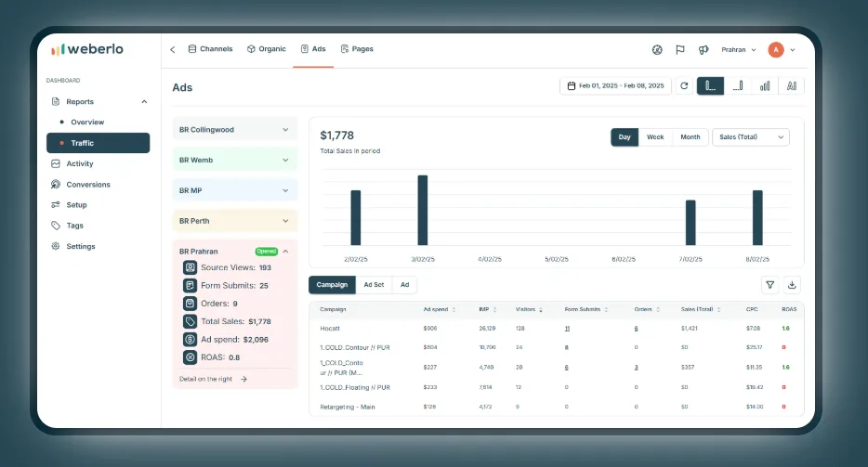Open the Sales (Total) metric dropdown
The width and height of the screenshot is (868, 467).
tap(751, 137)
